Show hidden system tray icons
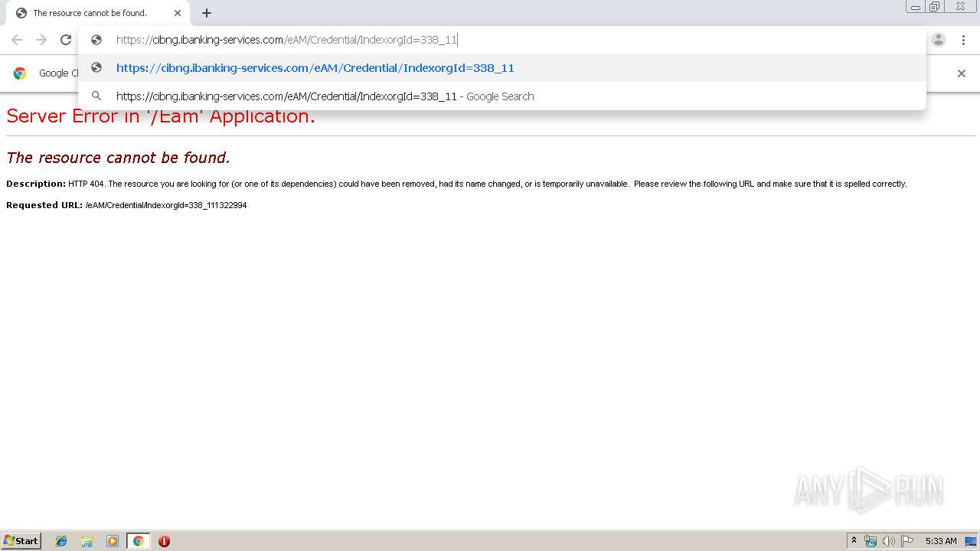 854,541
